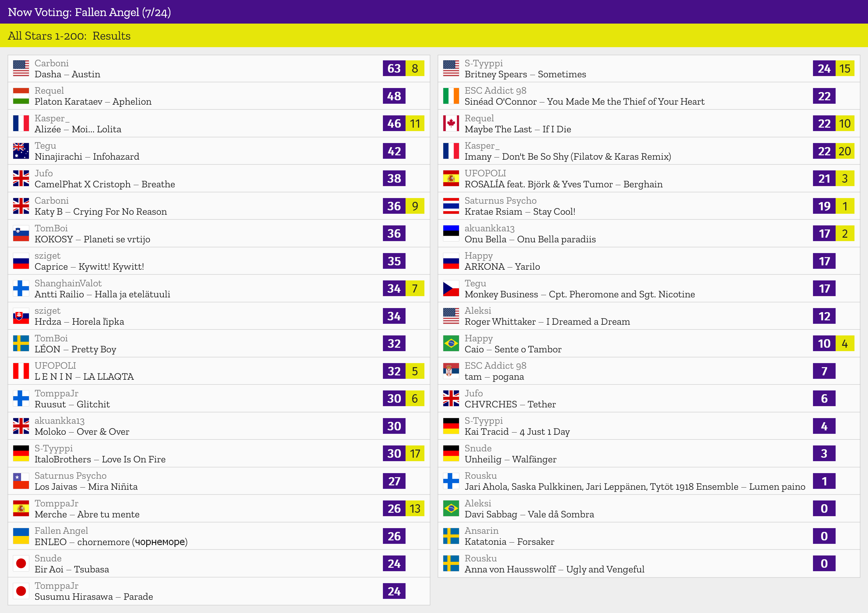Click the 19 score for Kratae Rsiam – Stay Cool!
Image resolution: width=868 pixels, height=613 pixels.
tap(824, 206)
